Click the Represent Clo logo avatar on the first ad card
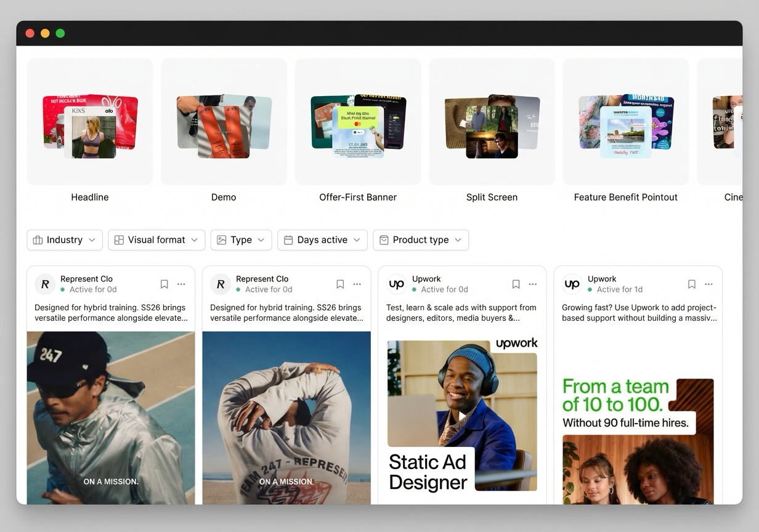This screenshot has height=532, width=759. tap(45, 284)
